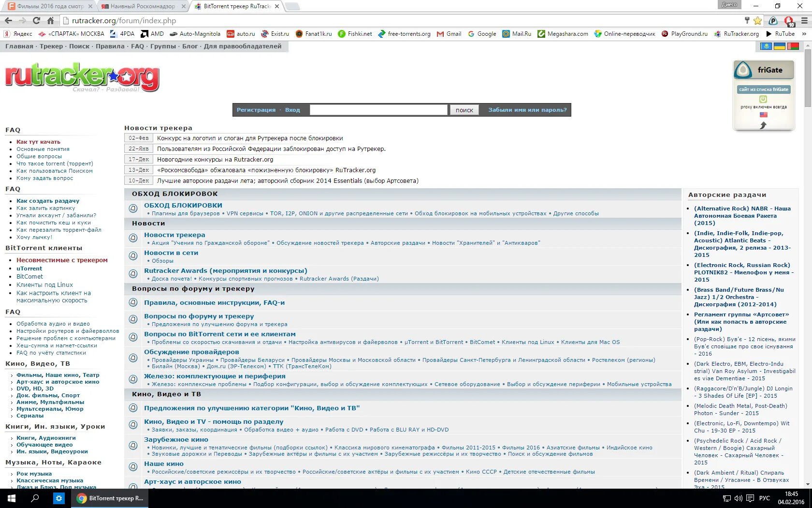Expand Рок музыка category
Screen dimensions: 812x508
click(x=34, y=474)
